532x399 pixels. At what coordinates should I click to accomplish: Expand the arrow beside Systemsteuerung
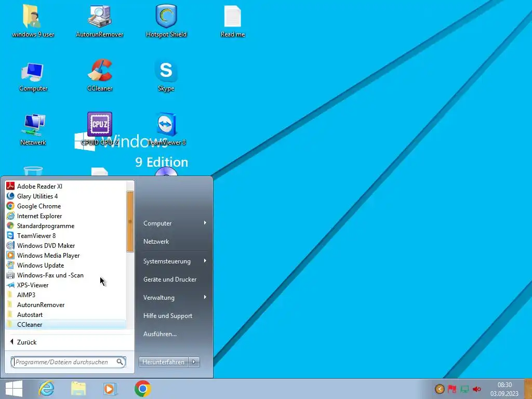tap(205, 261)
